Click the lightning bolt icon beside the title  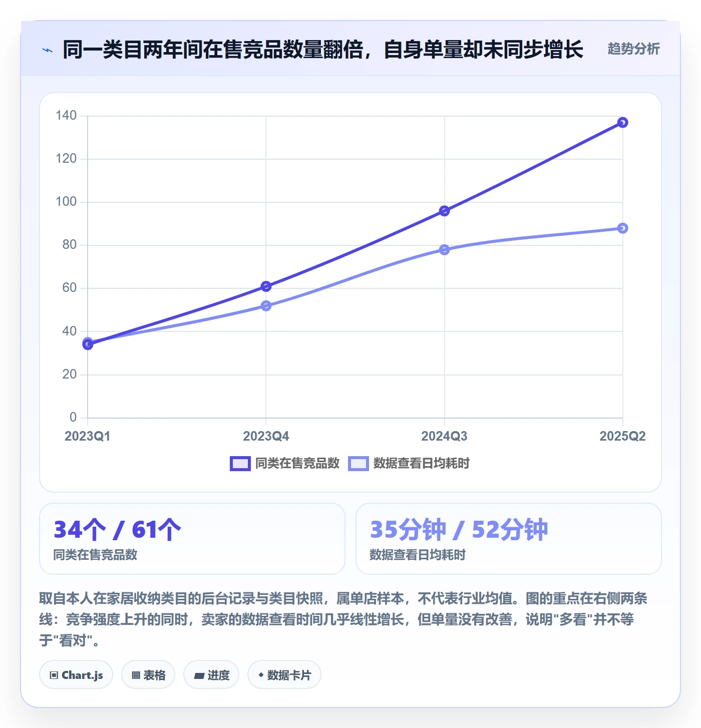(48, 50)
